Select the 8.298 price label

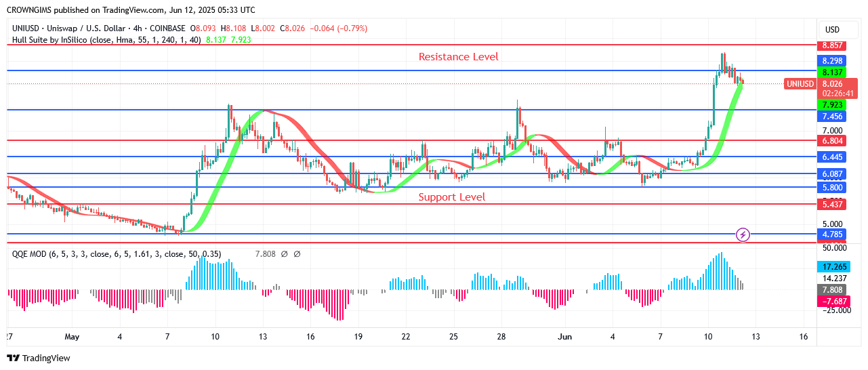[832, 60]
